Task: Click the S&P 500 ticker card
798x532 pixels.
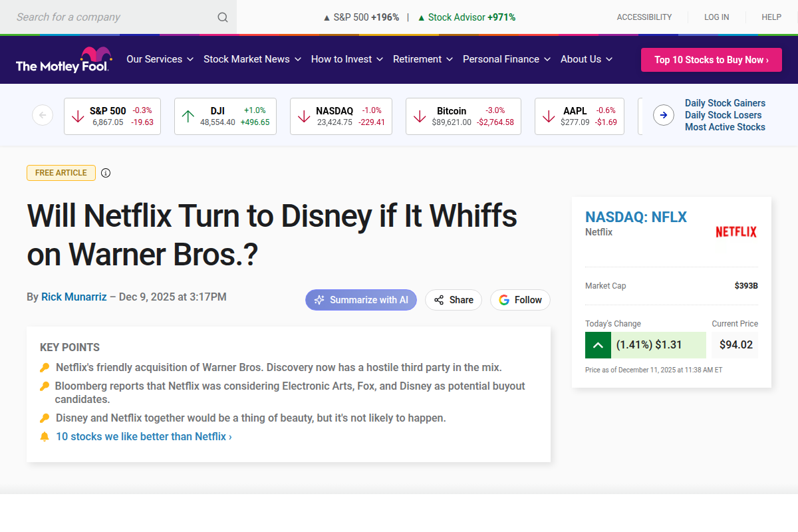Action: [112, 116]
